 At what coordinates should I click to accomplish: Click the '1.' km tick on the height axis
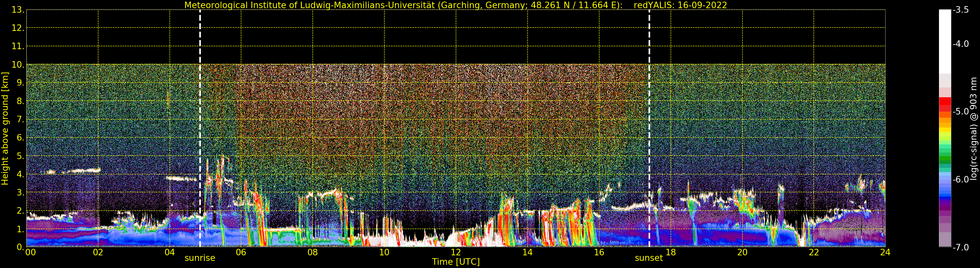click(21, 229)
